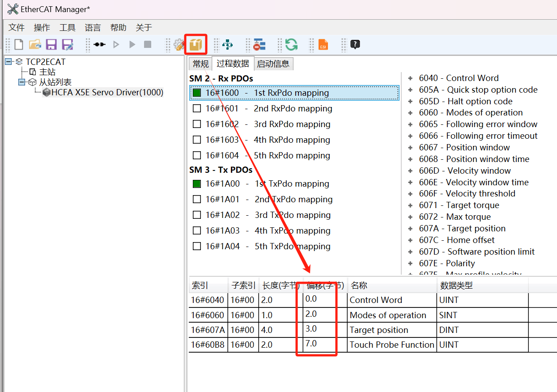The height and width of the screenshot is (392, 557).
Task: Switch to the 常规 tab
Action: pos(200,64)
